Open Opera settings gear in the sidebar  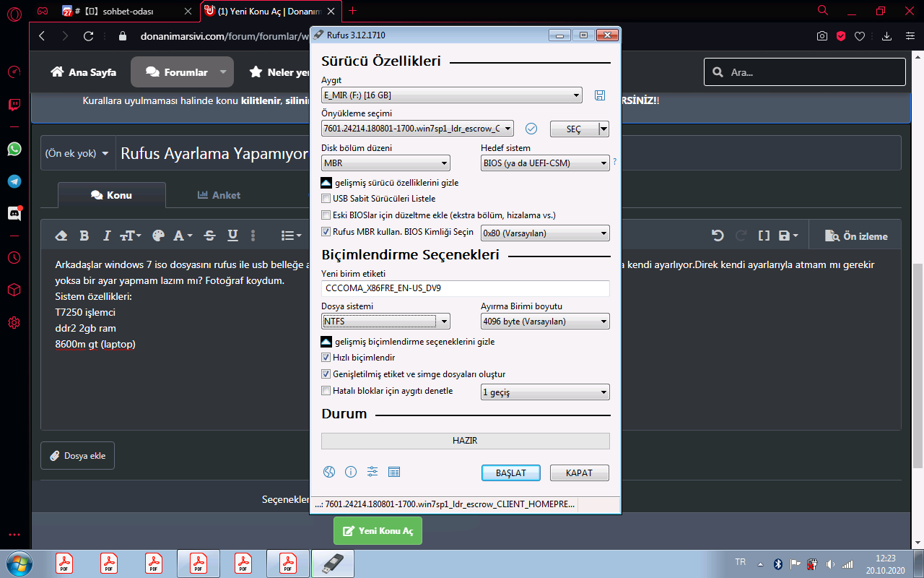click(x=14, y=322)
